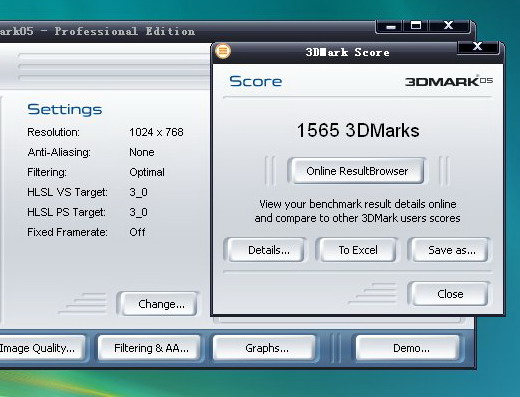This screenshot has height=397, width=520.
Task: Click the Resolution value 1024 x 768
Action: (156, 132)
